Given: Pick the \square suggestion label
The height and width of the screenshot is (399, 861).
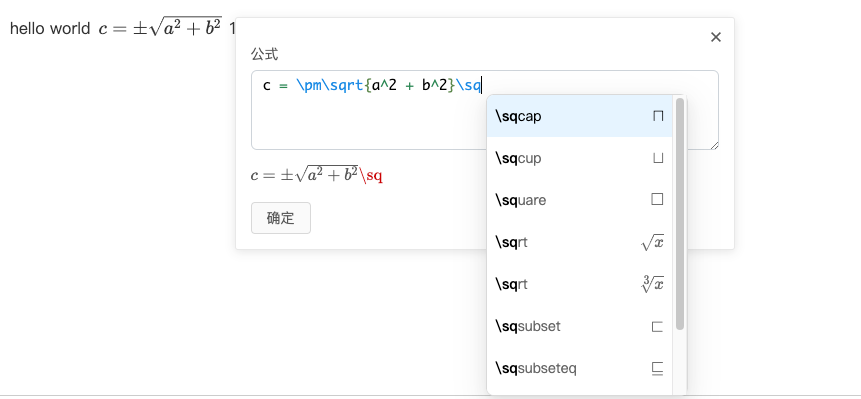Looking at the screenshot, I should point(521,200).
